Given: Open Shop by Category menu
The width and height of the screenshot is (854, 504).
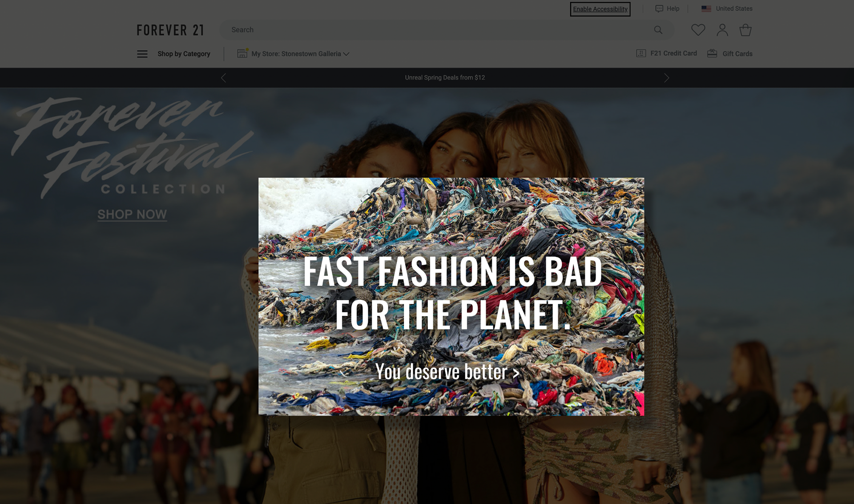Looking at the screenshot, I should (184, 54).
